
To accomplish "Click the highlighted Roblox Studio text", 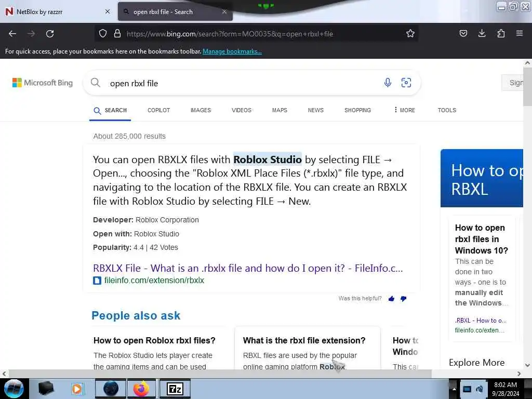I will 268,159.
